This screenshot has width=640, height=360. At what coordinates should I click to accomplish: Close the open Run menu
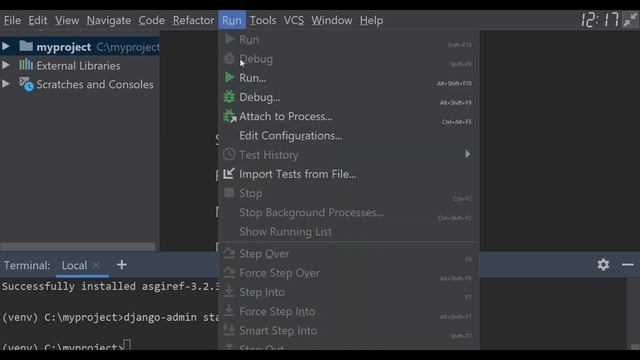point(232,20)
